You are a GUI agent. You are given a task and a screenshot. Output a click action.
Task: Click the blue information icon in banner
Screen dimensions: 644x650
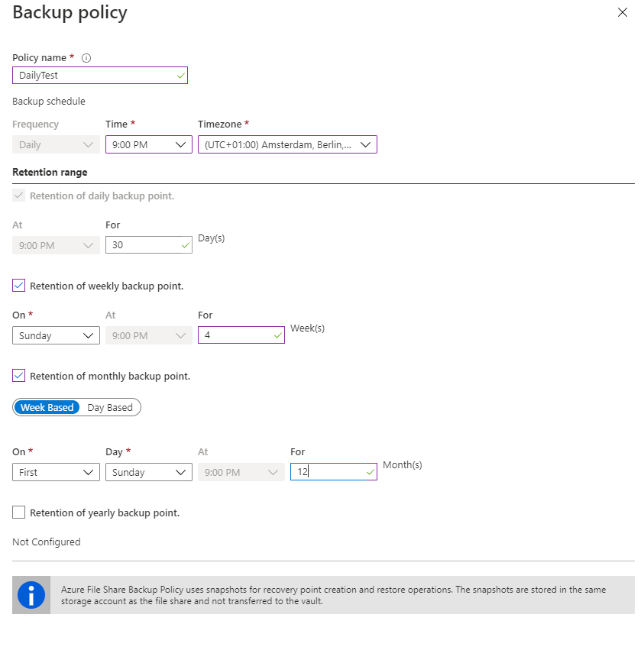pyautogui.click(x=31, y=595)
